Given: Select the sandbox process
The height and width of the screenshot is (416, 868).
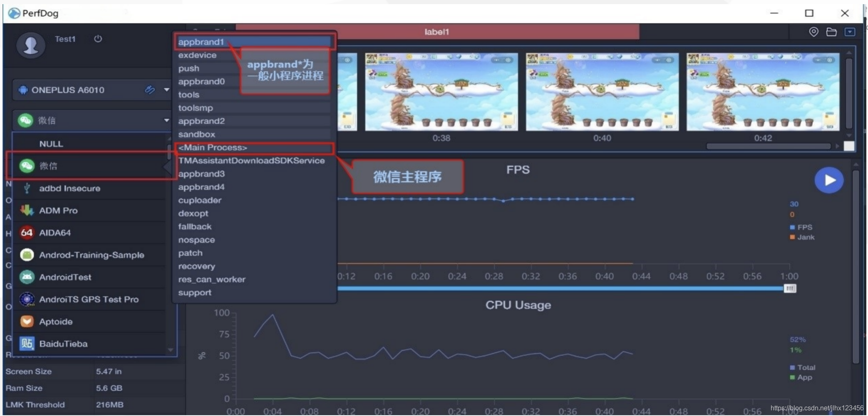Looking at the screenshot, I should click(x=254, y=134).
